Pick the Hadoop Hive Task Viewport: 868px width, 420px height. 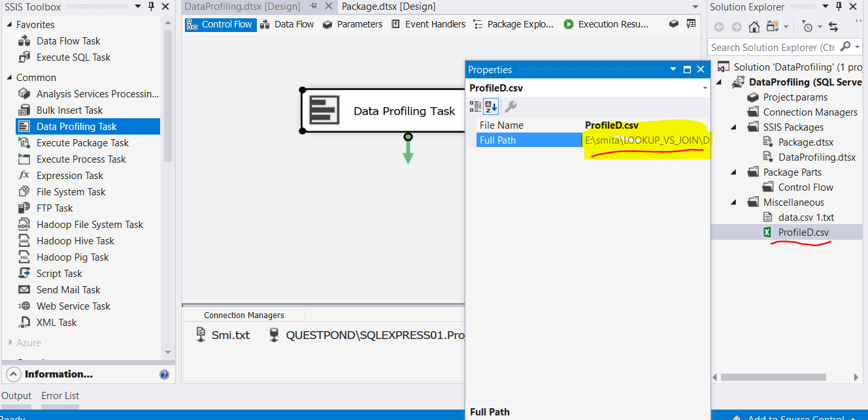(75, 241)
